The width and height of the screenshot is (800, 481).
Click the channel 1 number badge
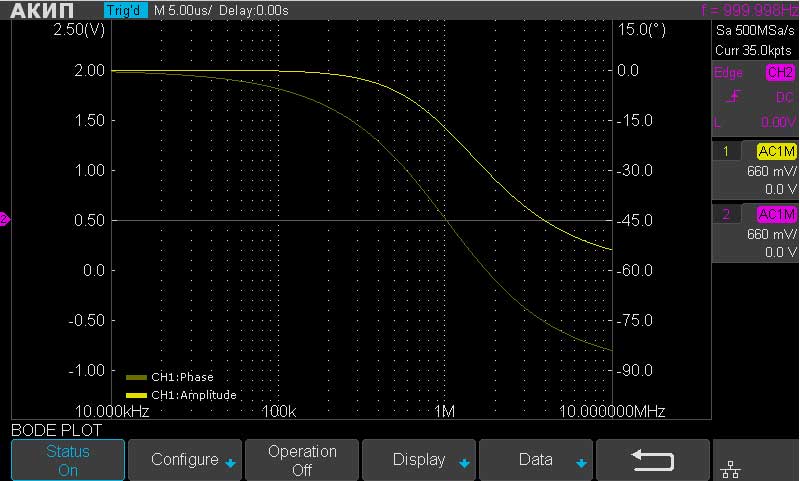[x=725, y=151]
